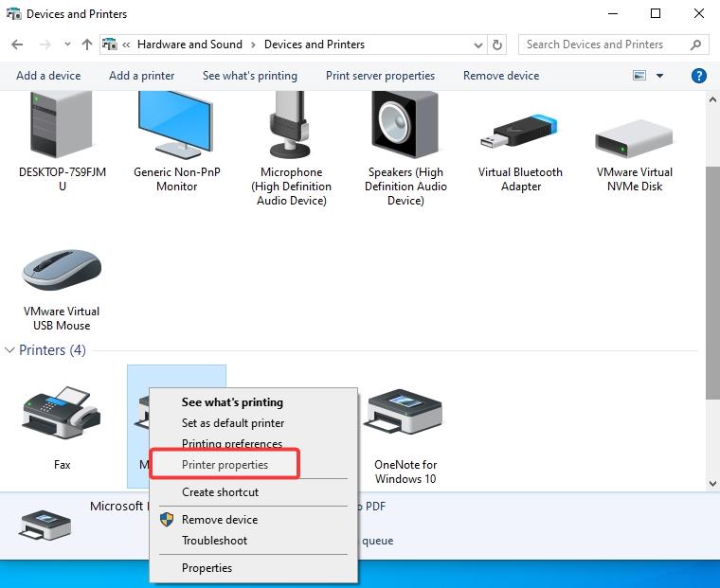Open the Hardware and Sound breadcrumb separator arrow

(253, 45)
